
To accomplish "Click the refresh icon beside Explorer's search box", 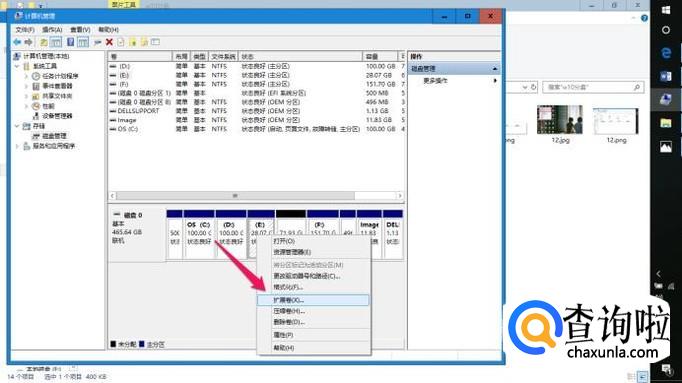I will (534, 87).
